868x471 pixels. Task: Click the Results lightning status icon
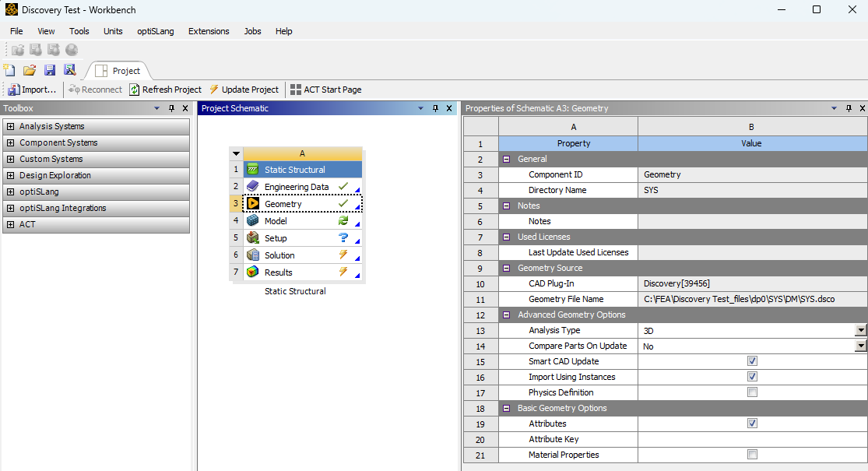(x=343, y=272)
